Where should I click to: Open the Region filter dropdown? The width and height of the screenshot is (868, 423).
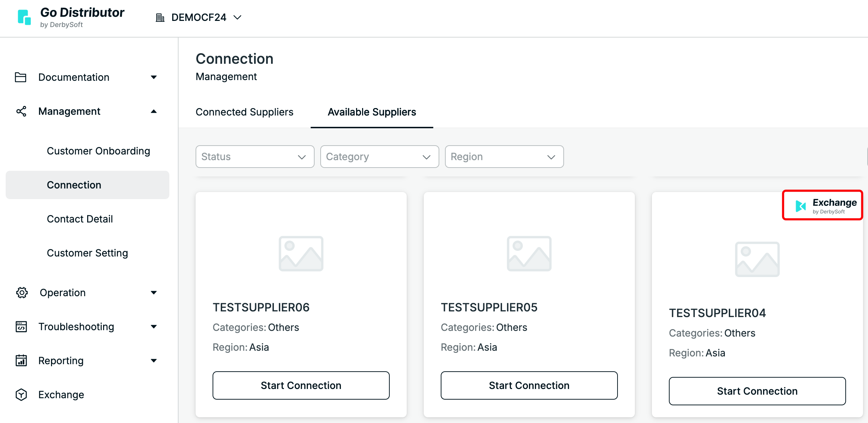tap(504, 157)
